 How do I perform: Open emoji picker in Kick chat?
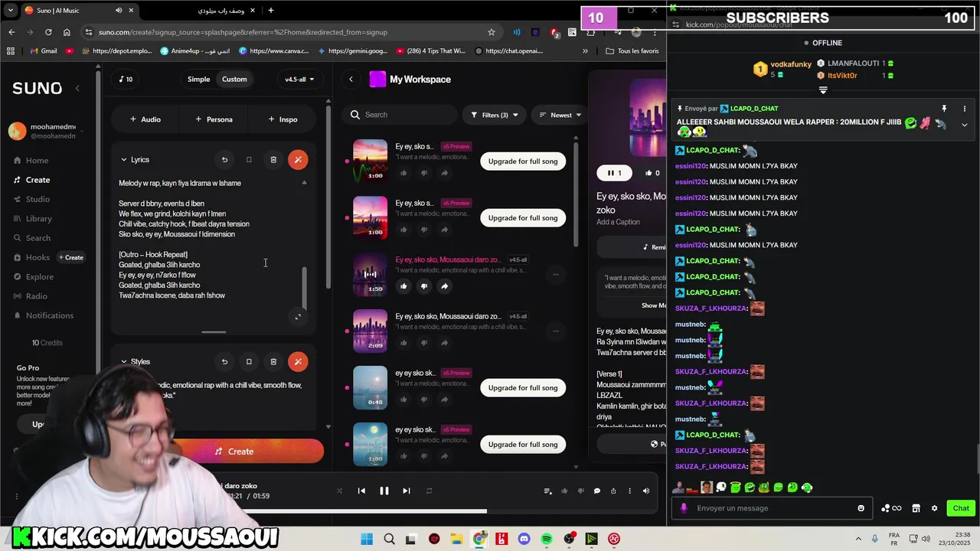point(861,508)
